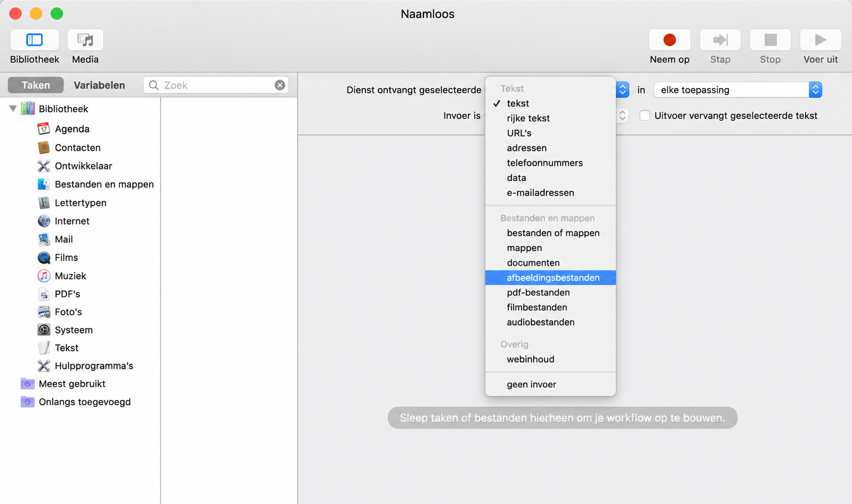Image resolution: width=852 pixels, height=504 pixels.
Task: Select the Lettertypen font book icon
Action: tap(44, 203)
